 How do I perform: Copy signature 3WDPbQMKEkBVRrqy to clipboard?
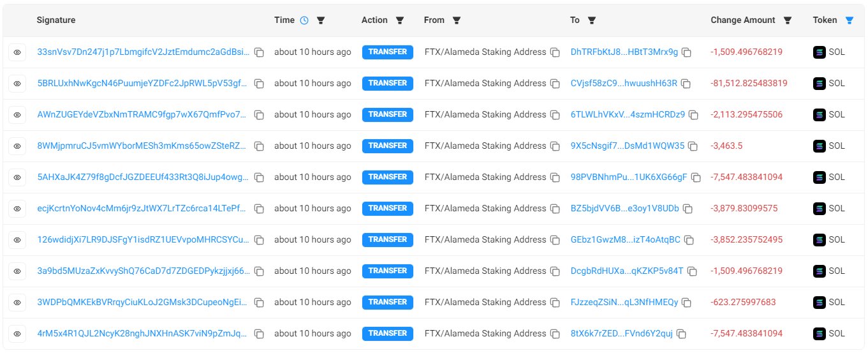pos(259,303)
